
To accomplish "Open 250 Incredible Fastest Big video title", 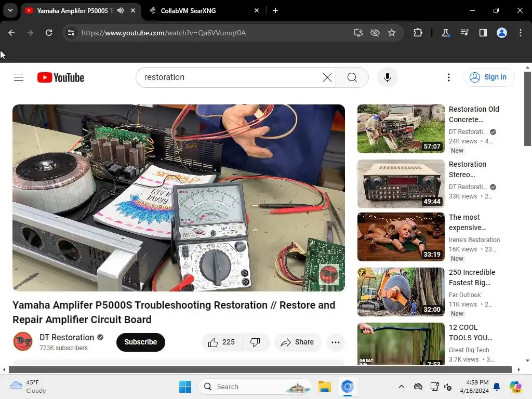I will pos(472,277).
